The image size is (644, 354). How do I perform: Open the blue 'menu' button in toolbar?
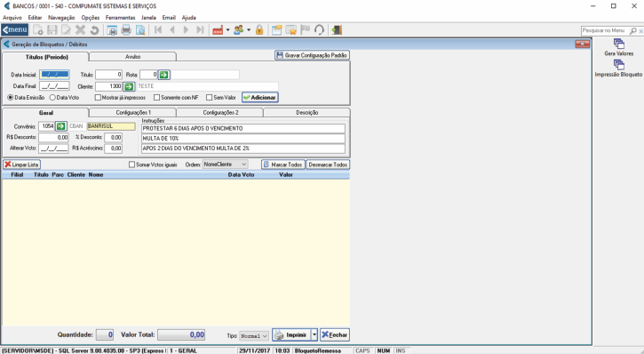point(15,29)
